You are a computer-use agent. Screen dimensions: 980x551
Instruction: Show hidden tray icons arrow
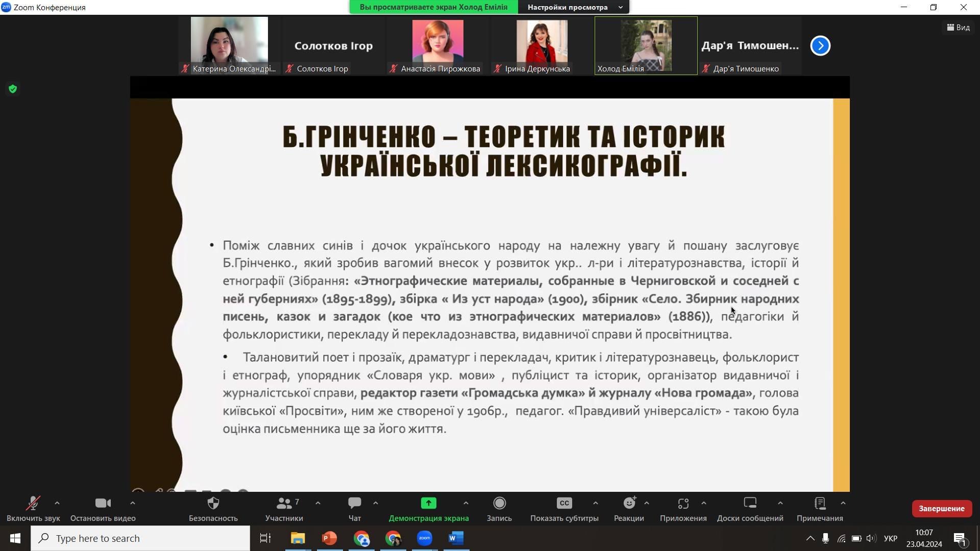[x=810, y=538]
